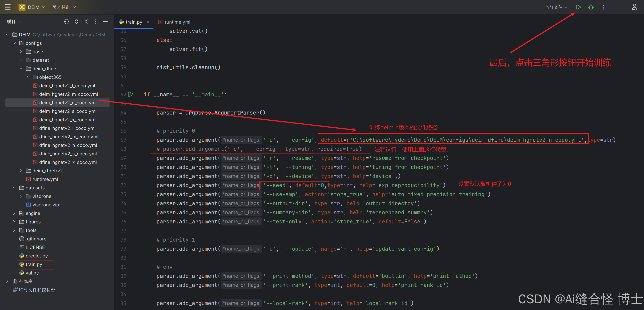The width and height of the screenshot is (644, 310).
Task: Select predict.py in project tree
Action: point(36,256)
